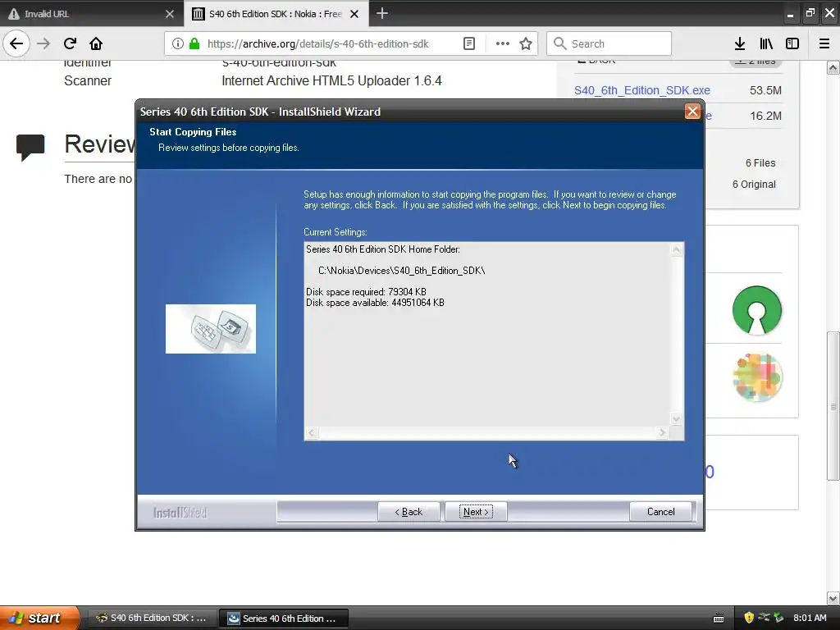Open the Firefox home page icon
The width and height of the screenshot is (840, 630).
96,43
